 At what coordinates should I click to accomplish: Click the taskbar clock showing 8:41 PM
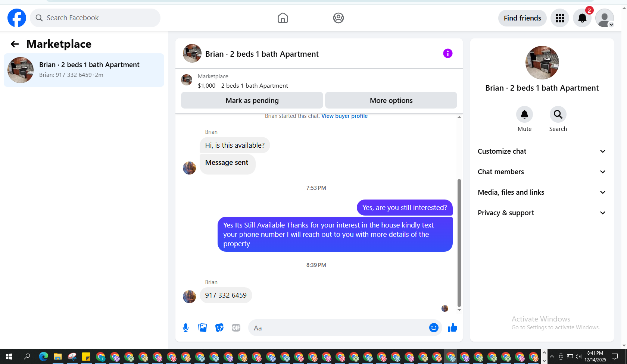(595, 357)
